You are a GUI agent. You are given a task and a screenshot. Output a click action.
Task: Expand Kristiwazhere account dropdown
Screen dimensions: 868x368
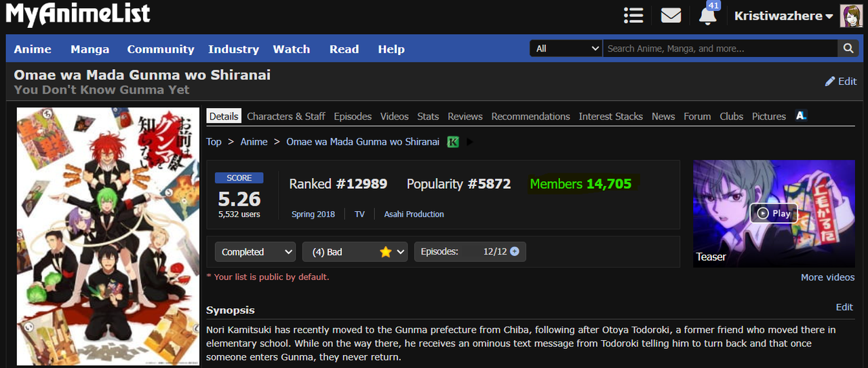click(x=783, y=16)
